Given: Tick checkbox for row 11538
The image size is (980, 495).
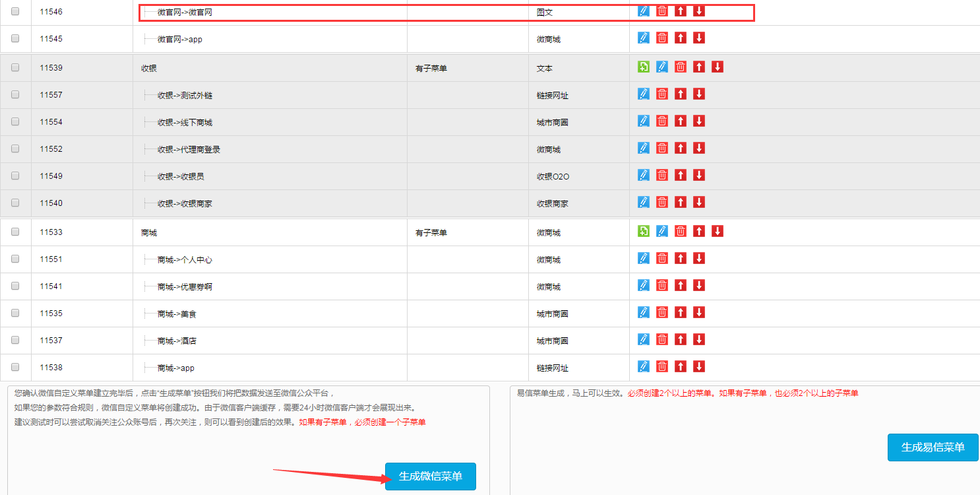Looking at the screenshot, I should tap(15, 367).
